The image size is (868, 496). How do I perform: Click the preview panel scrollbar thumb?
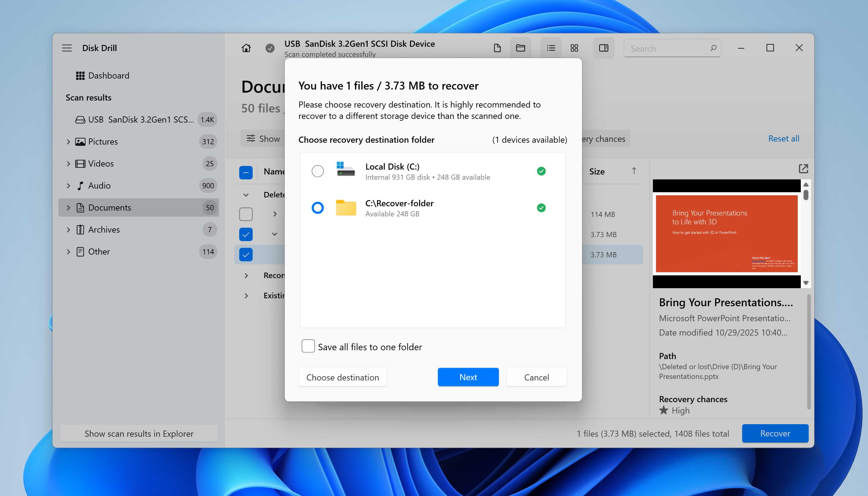point(805,195)
